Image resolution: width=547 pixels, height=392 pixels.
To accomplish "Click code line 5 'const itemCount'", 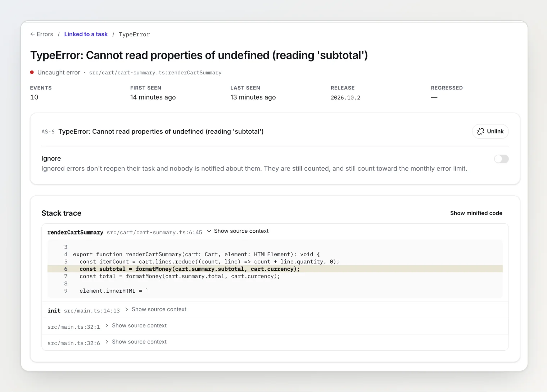I will click(x=209, y=261).
